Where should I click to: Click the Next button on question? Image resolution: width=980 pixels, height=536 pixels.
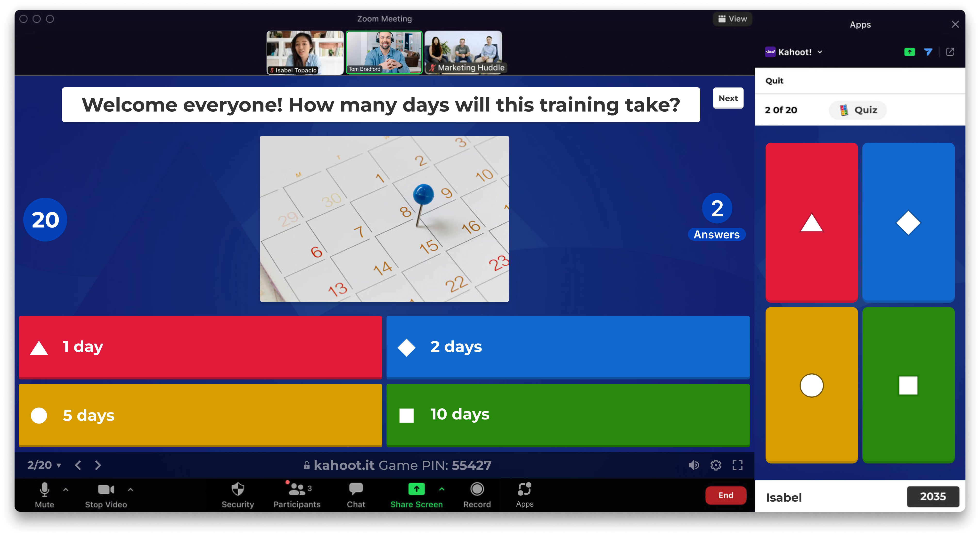pyautogui.click(x=727, y=98)
